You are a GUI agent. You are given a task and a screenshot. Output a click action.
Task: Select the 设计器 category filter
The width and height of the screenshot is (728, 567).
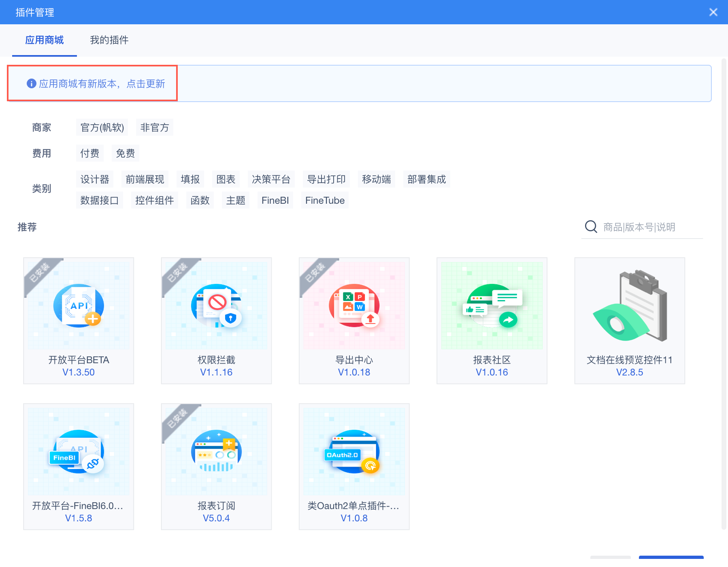[x=95, y=179]
